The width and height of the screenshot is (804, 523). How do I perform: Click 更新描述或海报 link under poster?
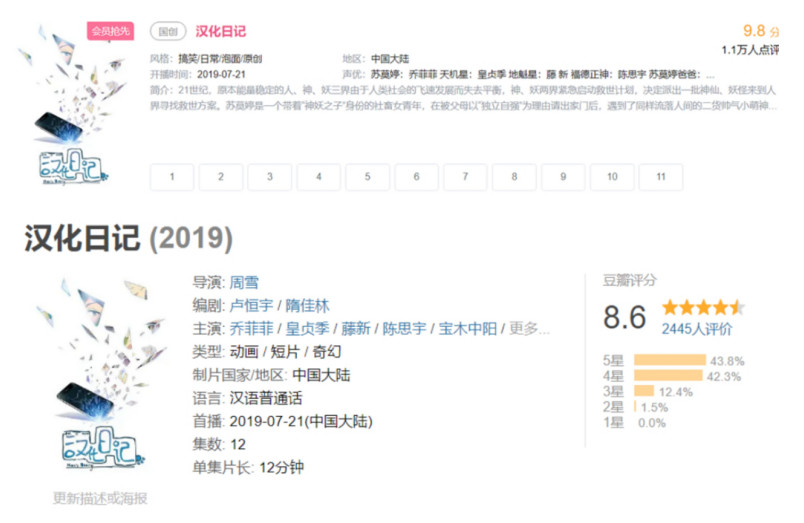click(100, 498)
